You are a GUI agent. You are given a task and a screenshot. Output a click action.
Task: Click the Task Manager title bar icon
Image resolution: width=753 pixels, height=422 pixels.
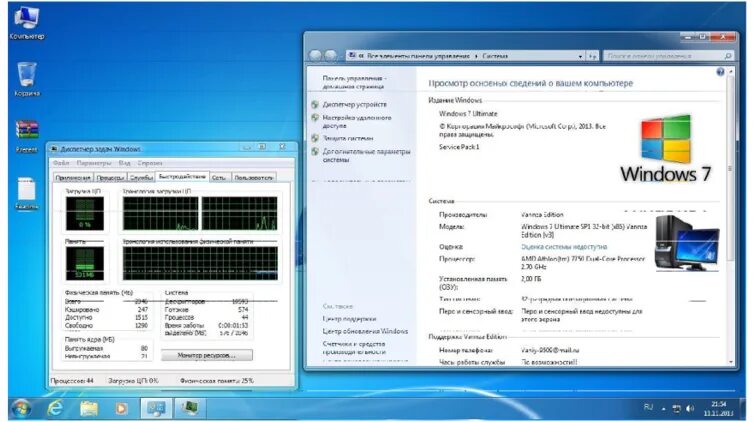(54, 149)
